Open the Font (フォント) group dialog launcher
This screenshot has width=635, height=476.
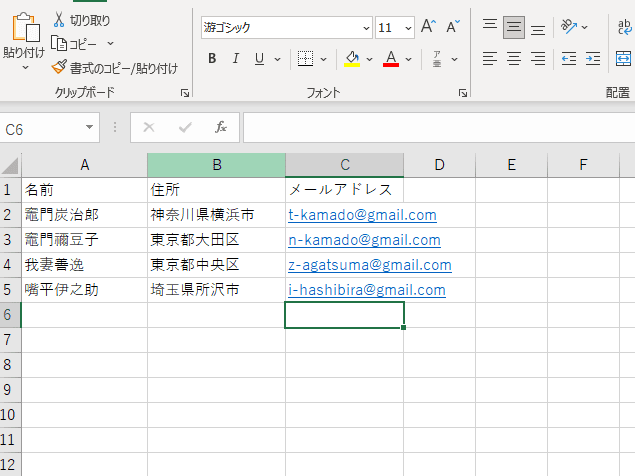coord(462,92)
